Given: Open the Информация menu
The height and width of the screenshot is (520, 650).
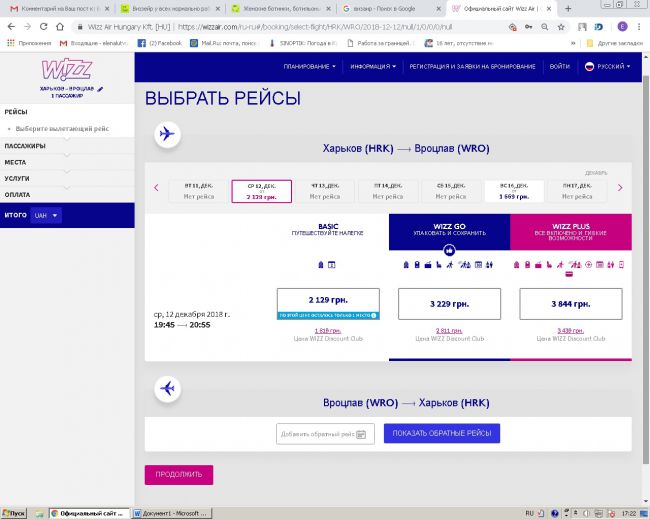Looking at the screenshot, I should pos(372,66).
